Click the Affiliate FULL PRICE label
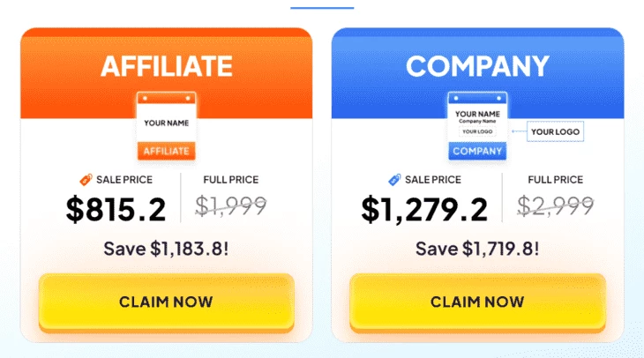 [231, 180]
